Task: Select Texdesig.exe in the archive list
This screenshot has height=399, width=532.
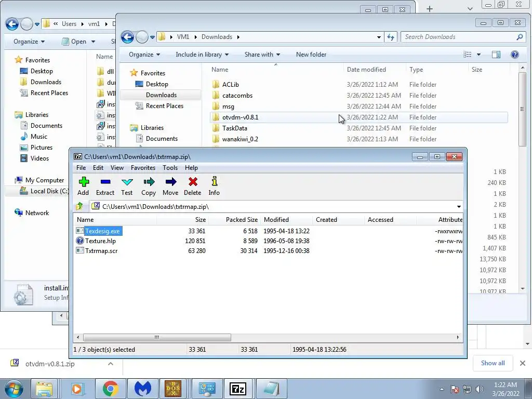Action: coord(102,231)
